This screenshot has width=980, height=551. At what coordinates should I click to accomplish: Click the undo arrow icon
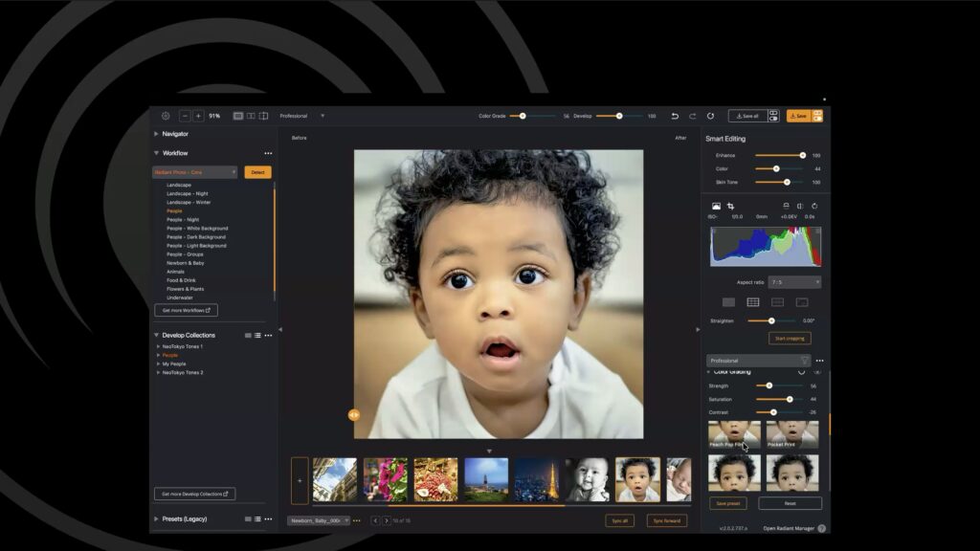pyautogui.click(x=675, y=116)
